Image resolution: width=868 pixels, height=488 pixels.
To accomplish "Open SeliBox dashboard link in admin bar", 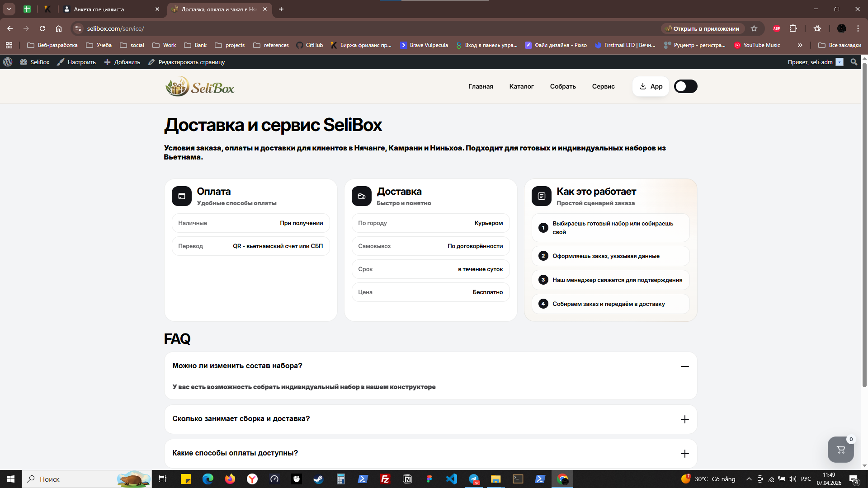I will tap(35, 62).
